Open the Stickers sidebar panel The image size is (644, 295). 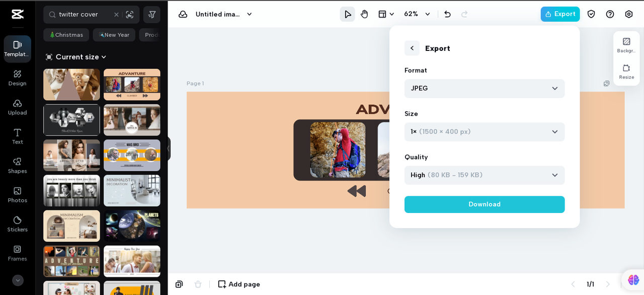18,224
